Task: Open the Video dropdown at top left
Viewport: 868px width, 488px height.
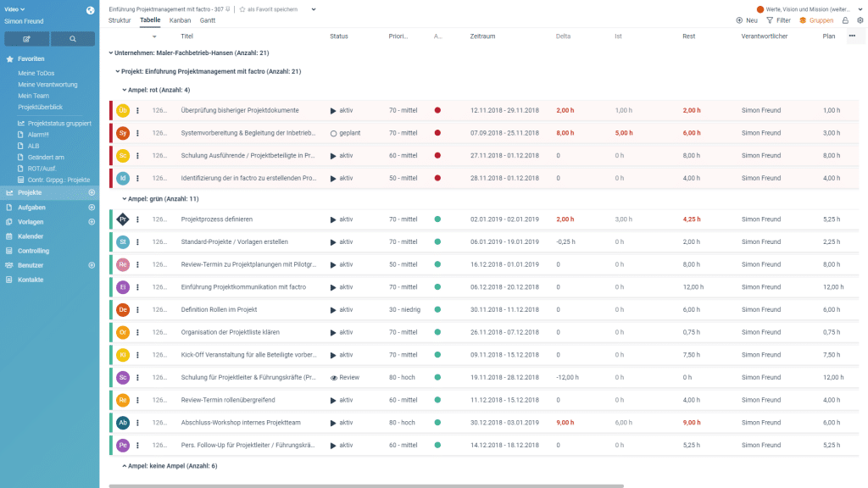Action: 15,9
